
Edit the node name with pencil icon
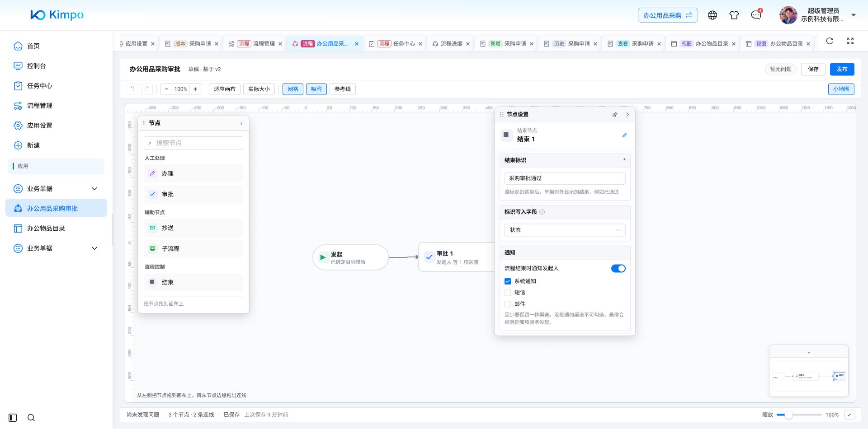(x=624, y=135)
